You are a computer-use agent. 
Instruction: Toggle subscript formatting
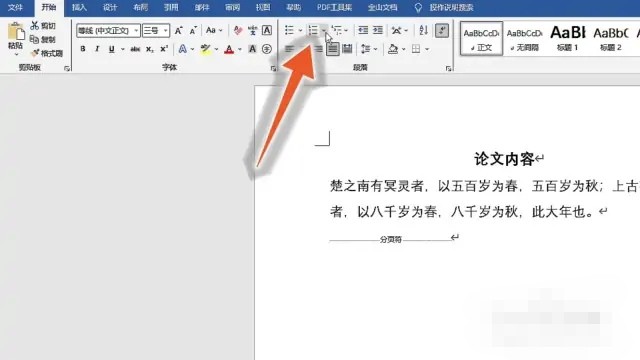(150, 49)
